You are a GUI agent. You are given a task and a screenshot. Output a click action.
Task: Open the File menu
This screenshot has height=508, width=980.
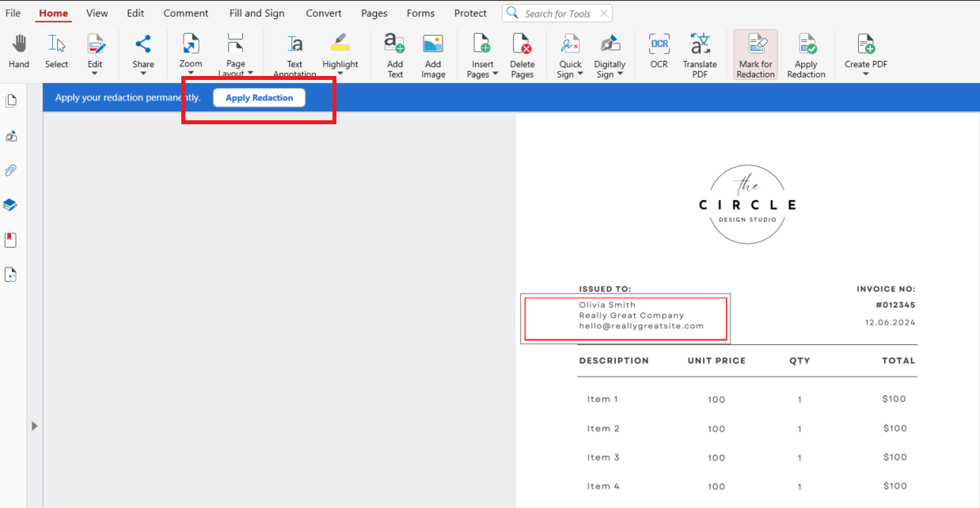[x=13, y=13]
